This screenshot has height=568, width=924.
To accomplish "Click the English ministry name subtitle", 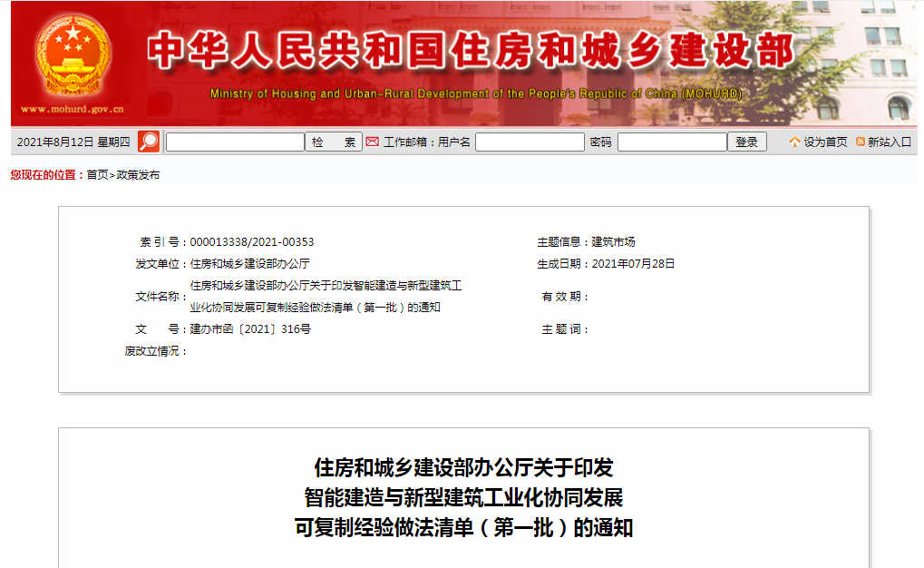I will 476,93.
